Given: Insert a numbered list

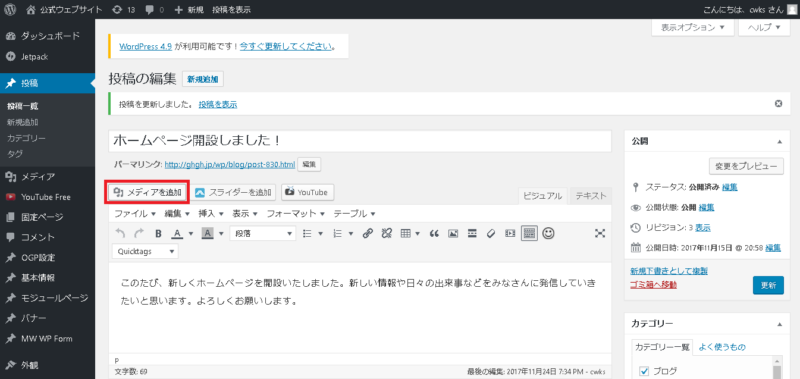Looking at the screenshot, I should point(337,234).
